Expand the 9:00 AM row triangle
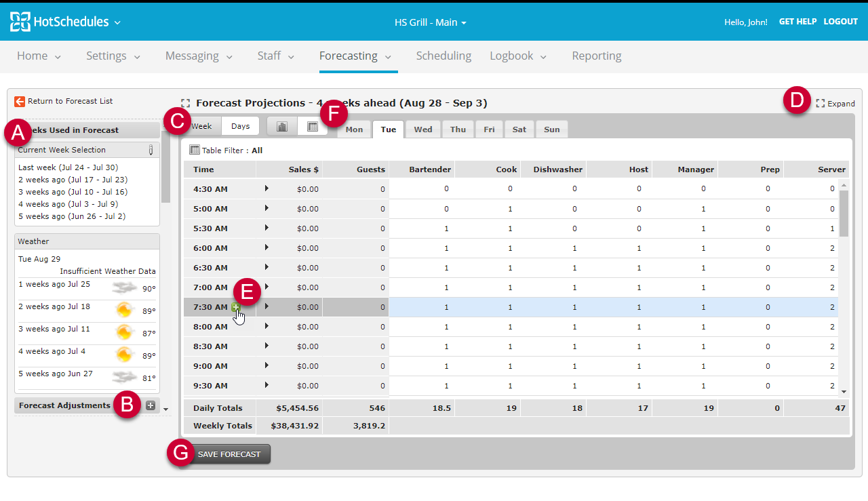This screenshot has height=501, width=868. tap(267, 365)
